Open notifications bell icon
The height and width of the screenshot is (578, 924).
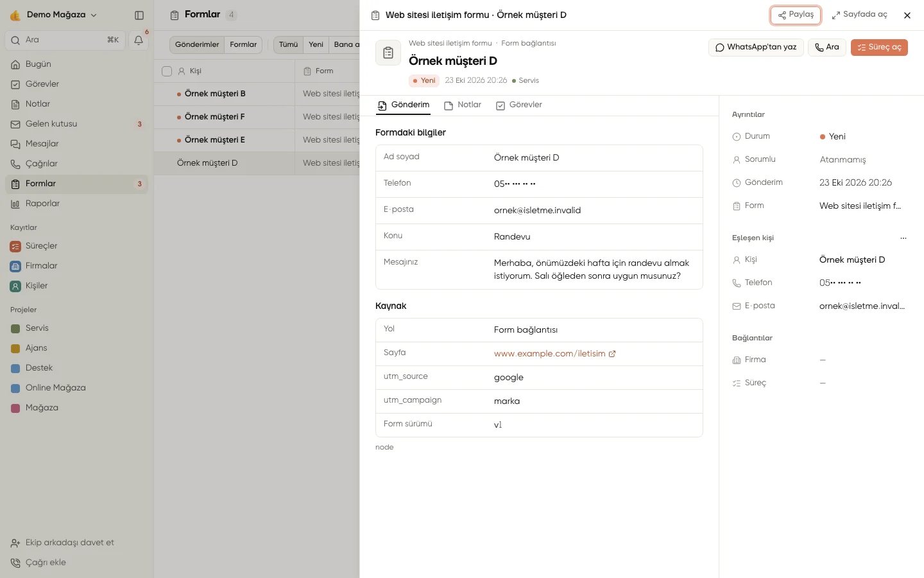click(x=139, y=40)
